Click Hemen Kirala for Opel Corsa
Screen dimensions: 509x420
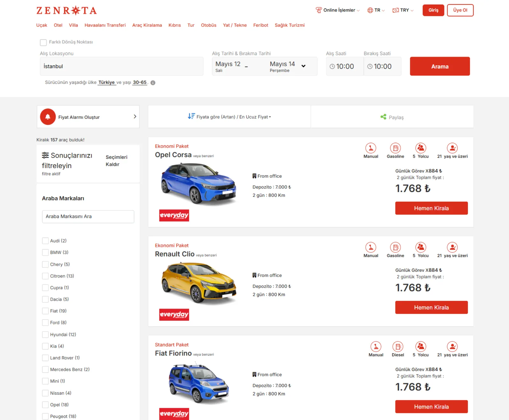431,208
